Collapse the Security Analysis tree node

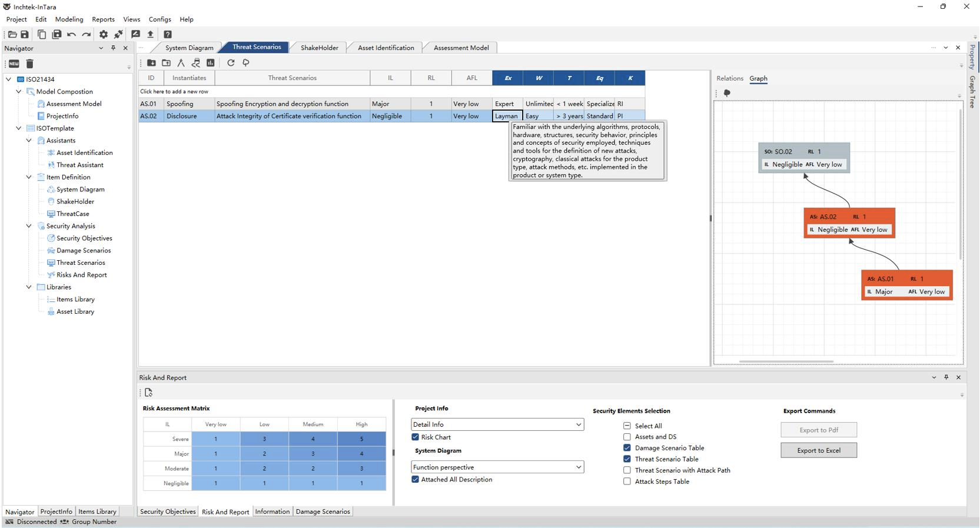click(x=29, y=226)
